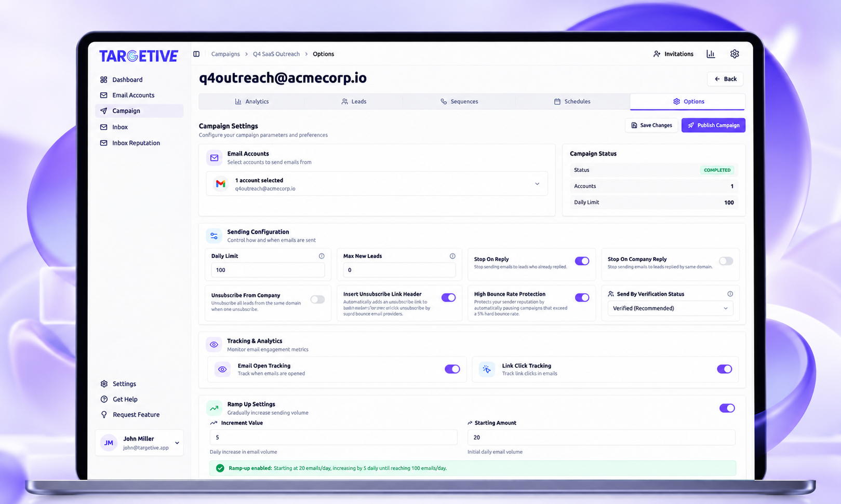The width and height of the screenshot is (841, 504).
Task: Click the Max New Leads info icon
Action: pos(452,256)
